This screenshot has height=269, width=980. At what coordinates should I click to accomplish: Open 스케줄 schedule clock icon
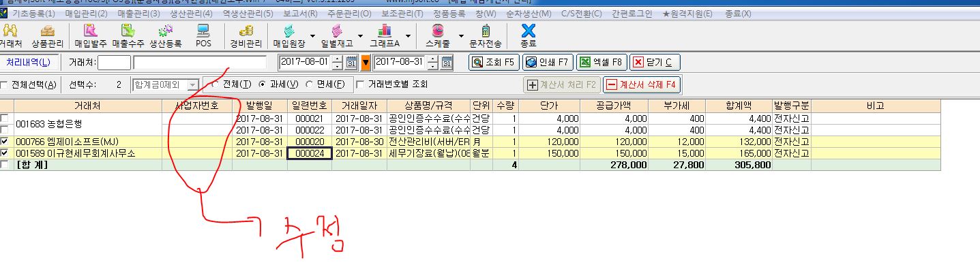(438, 35)
